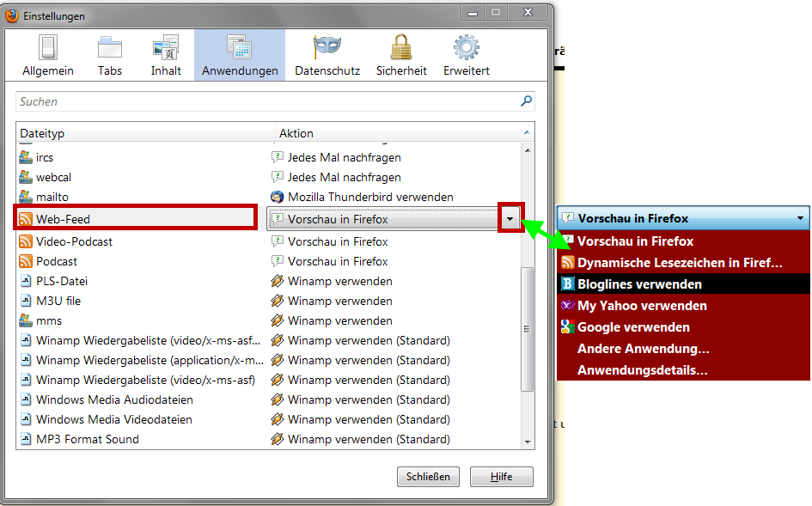Image resolution: width=812 pixels, height=506 pixels.
Task: Click the Winamp icon in mms row
Action: [278, 320]
